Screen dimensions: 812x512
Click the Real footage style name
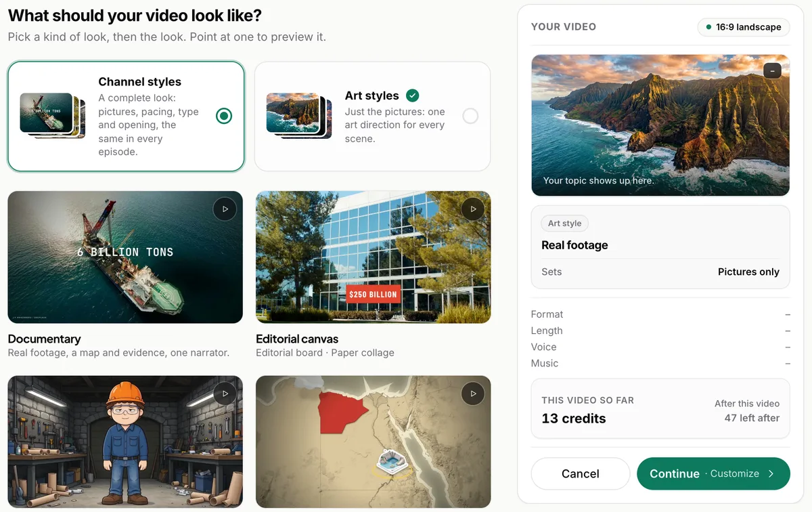[574, 245]
